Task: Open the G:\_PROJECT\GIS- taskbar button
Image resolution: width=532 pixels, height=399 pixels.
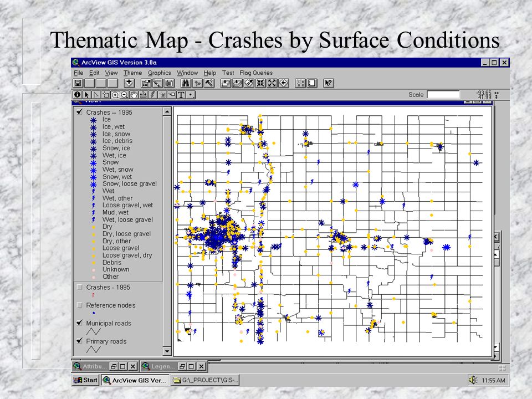Action: click(205, 380)
